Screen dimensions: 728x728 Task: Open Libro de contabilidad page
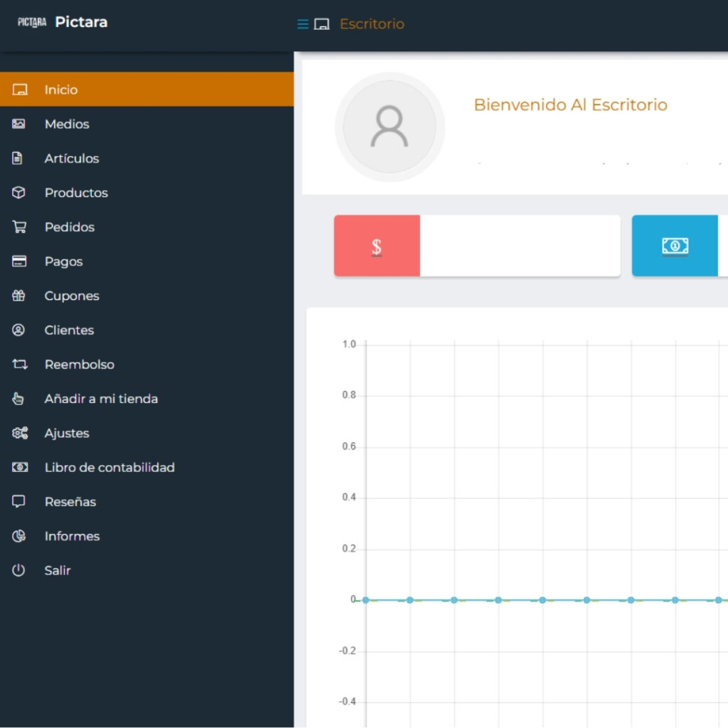pos(109,468)
